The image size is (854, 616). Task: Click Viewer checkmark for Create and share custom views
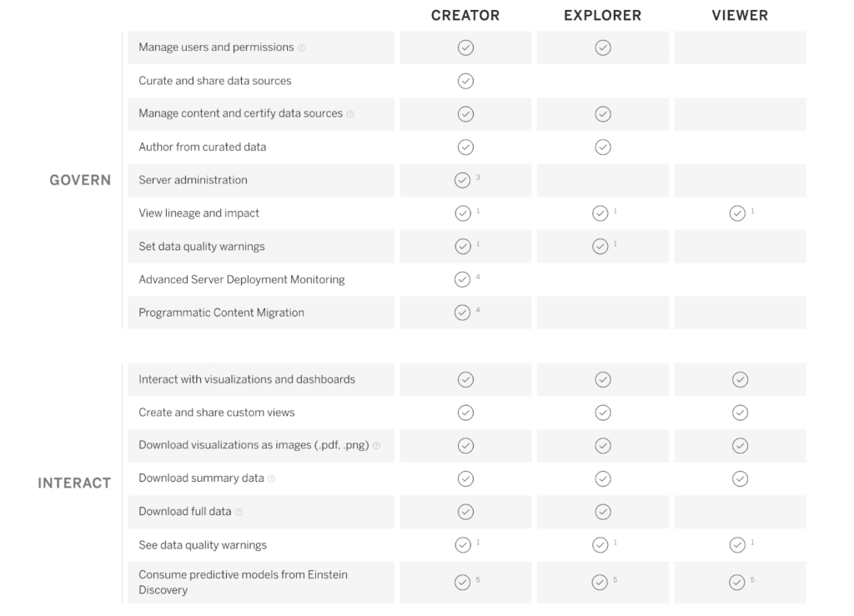click(740, 413)
